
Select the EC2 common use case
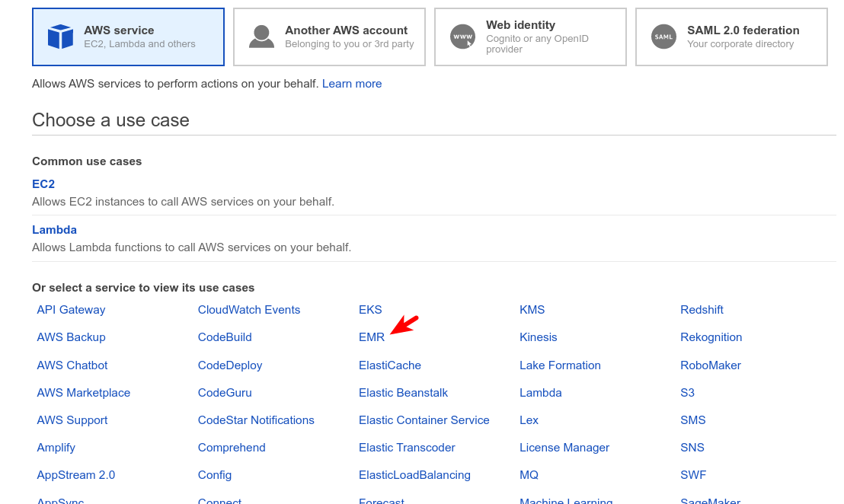[x=43, y=184]
